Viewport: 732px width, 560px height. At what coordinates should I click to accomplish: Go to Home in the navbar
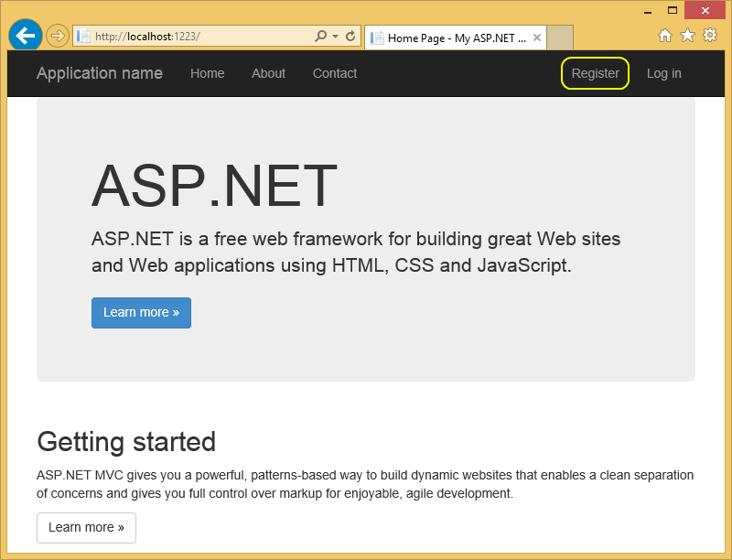coord(207,73)
